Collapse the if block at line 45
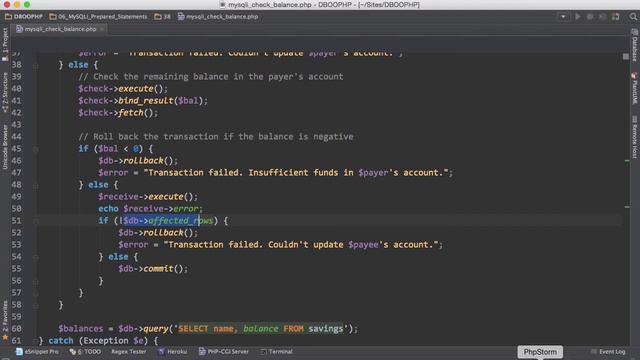This screenshot has height=360, width=640. coord(36,149)
